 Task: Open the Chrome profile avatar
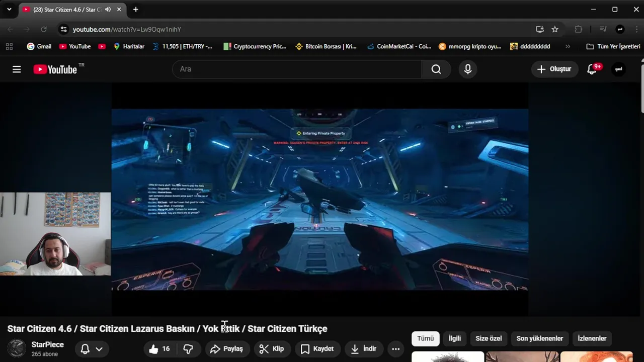pos(620,30)
